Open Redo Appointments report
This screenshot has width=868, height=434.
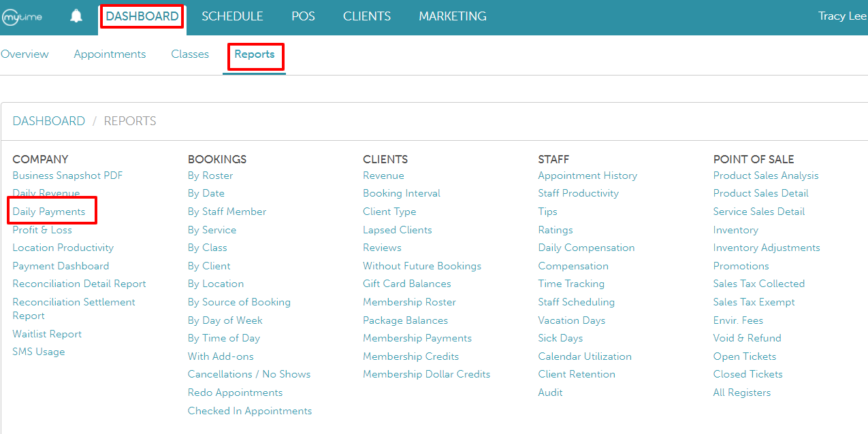tap(236, 393)
